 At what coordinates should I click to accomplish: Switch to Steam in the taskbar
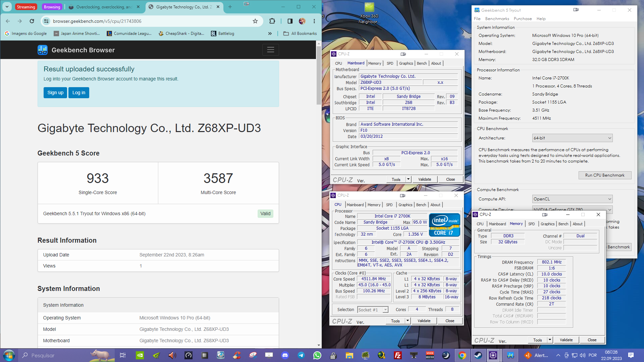pyautogui.click(x=478, y=355)
